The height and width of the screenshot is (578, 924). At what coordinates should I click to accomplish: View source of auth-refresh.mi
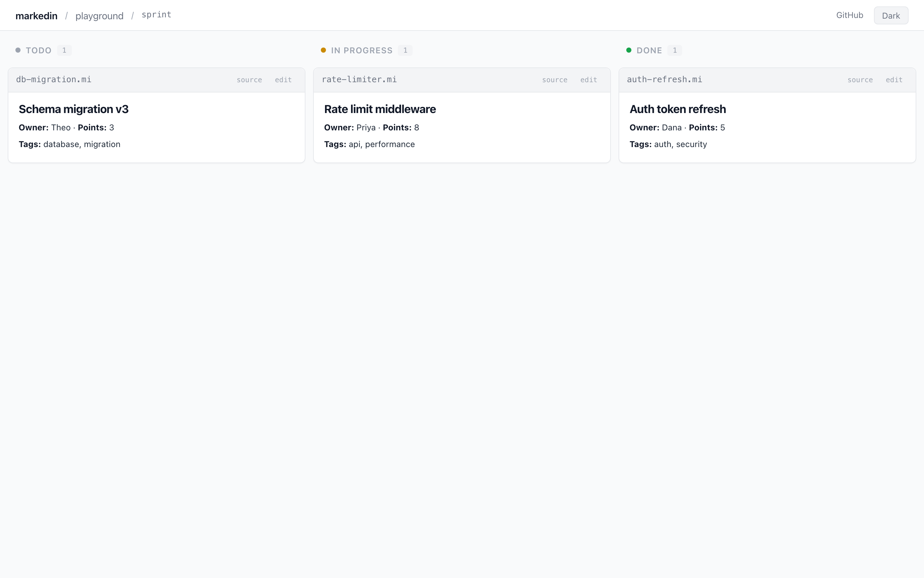click(x=860, y=80)
